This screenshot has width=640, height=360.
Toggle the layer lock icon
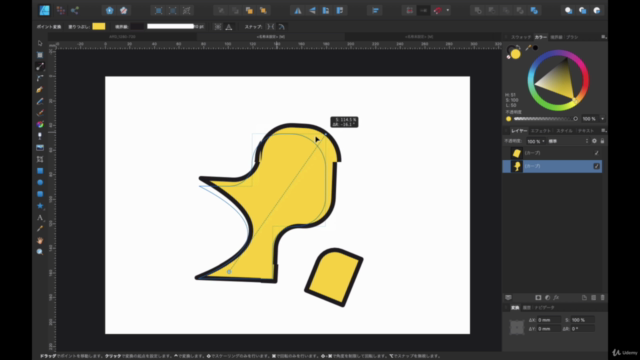[602, 141]
